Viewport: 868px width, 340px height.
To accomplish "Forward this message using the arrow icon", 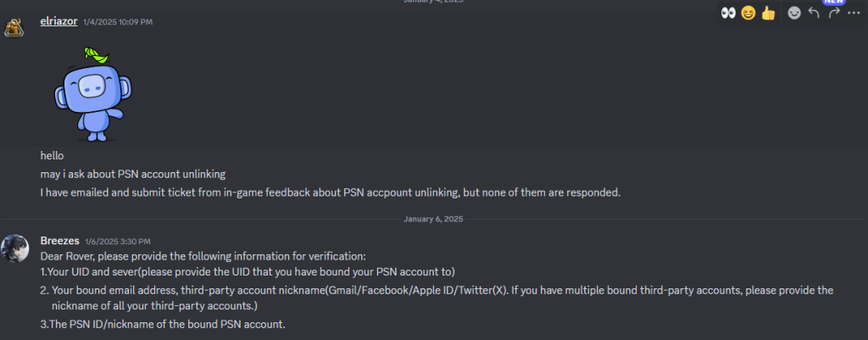I will (x=834, y=14).
